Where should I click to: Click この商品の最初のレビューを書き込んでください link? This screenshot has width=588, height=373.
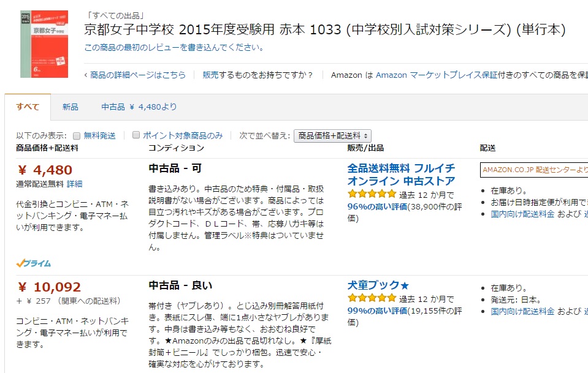click(174, 48)
